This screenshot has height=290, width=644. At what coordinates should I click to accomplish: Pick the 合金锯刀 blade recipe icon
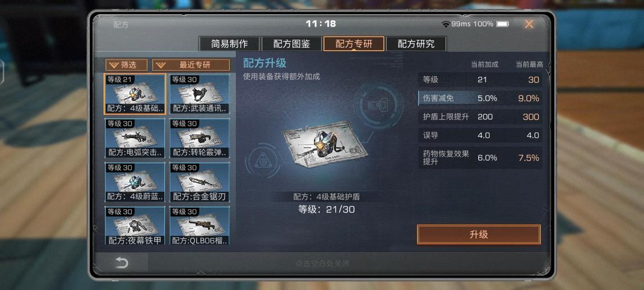coord(200,182)
